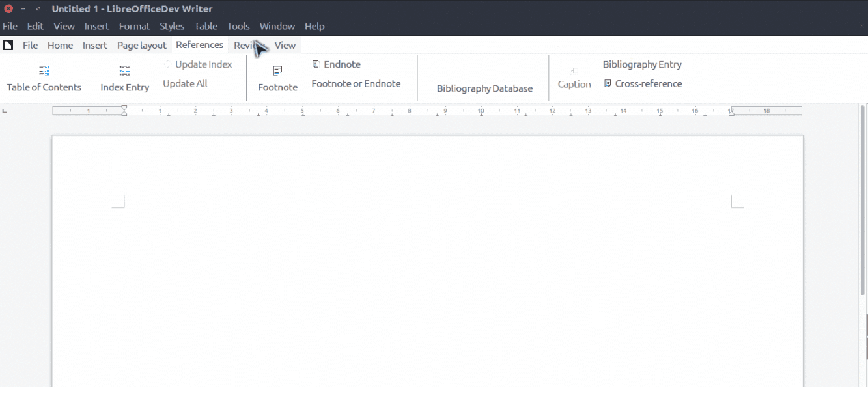Open the Format menu
Screen dimensions: 868x400
pos(134,26)
